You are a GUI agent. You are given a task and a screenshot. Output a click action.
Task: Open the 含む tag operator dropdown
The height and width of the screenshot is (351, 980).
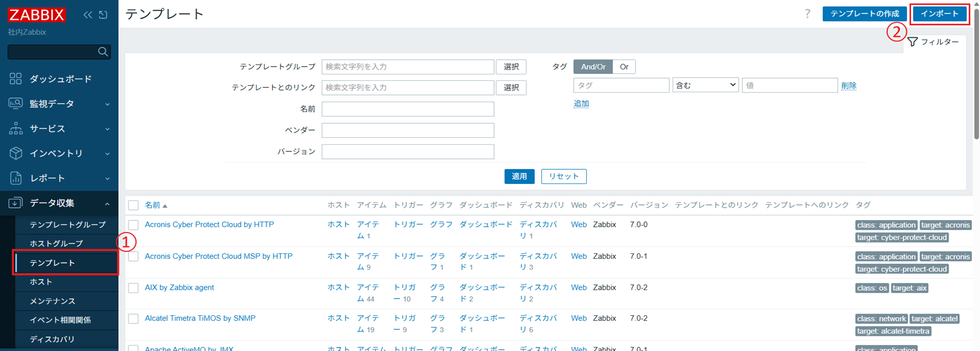[705, 85]
